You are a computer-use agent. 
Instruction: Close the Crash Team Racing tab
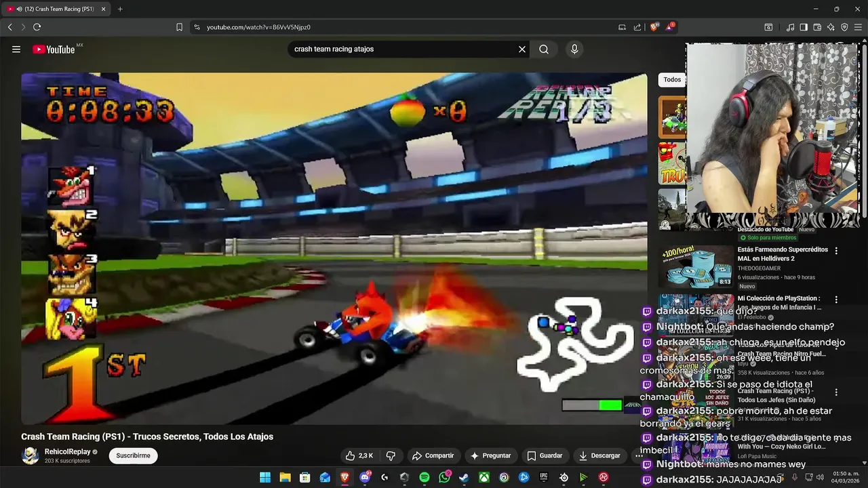coord(103,9)
